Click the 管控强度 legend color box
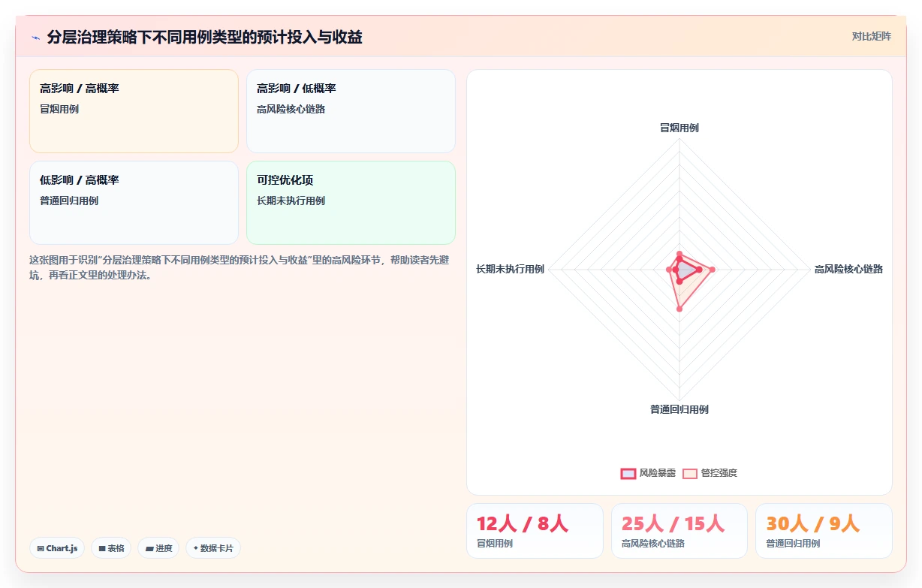The width and height of the screenshot is (922, 588). tap(690, 473)
